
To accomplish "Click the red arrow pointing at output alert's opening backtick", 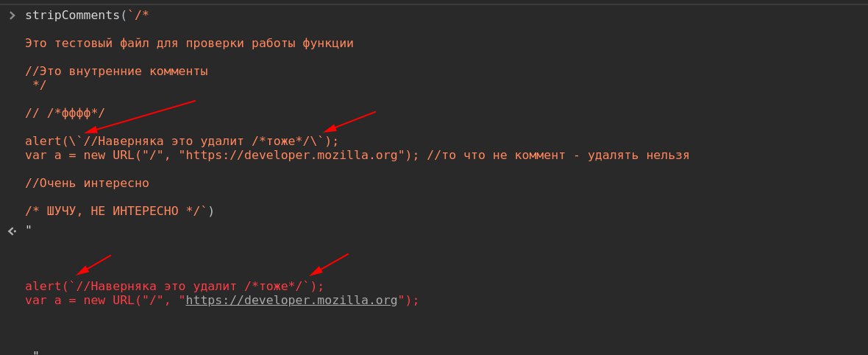I will 93,265.
